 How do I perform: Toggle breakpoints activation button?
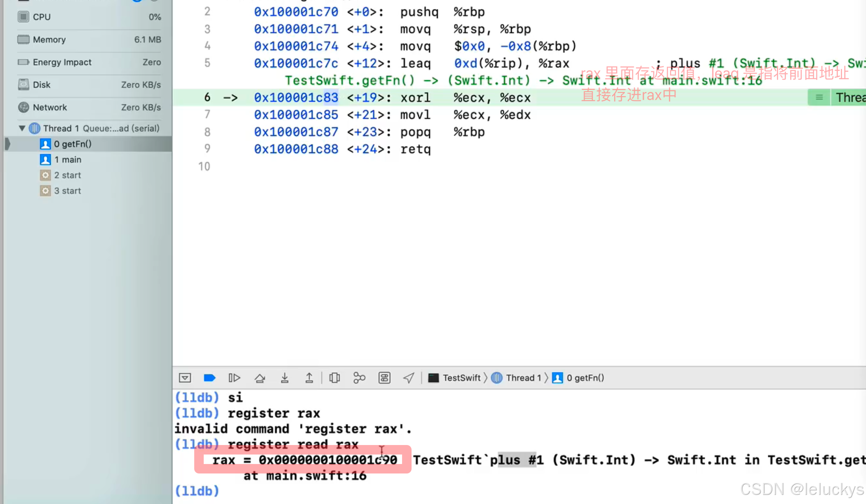tap(209, 378)
